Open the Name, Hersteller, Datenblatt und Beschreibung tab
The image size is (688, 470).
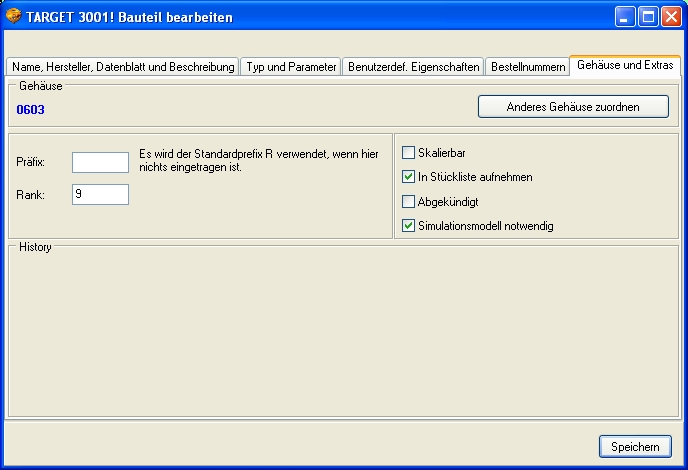[123, 67]
